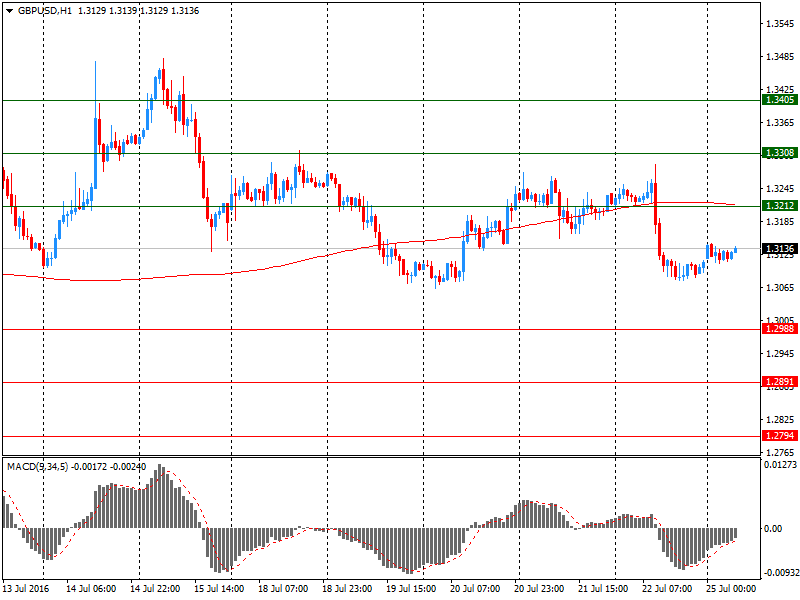Click the 1.3185 price scale value

780,221
